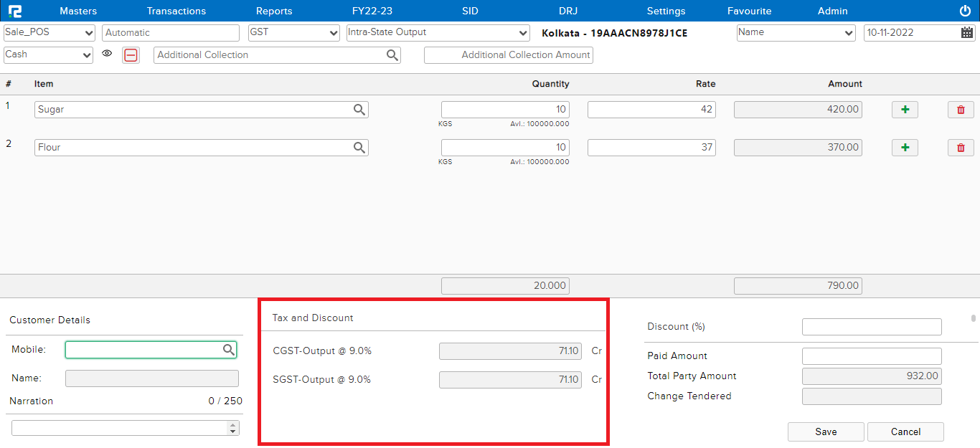This screenshot has height=448, width=980.
Task: Delete the Flour row with trash icon
Action: (x=961, y=148)
